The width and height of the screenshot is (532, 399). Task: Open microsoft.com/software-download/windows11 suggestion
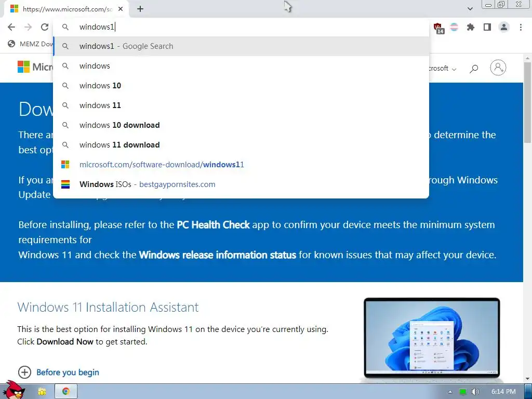[x=241, y=165]
